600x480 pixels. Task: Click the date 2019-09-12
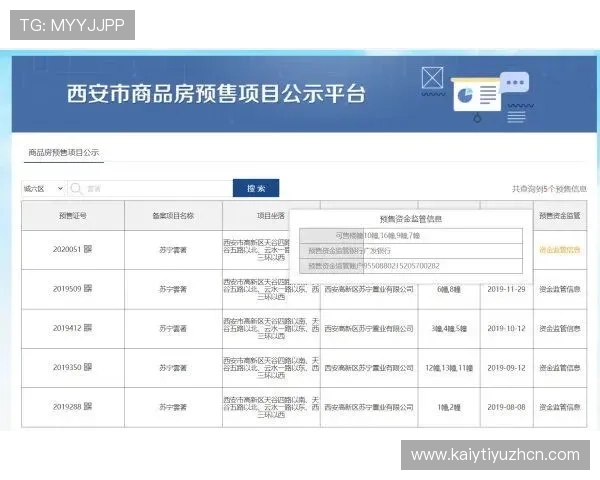(x=506, y=368)
